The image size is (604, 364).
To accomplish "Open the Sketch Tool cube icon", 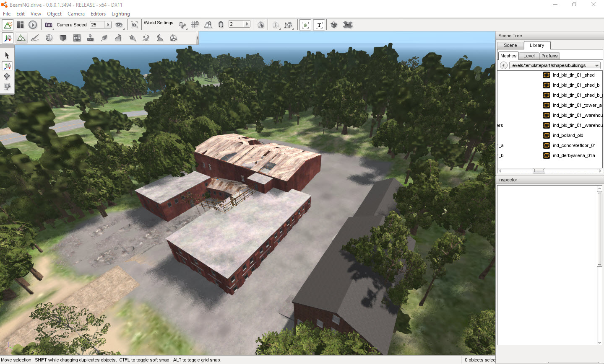I will [63, 38].
